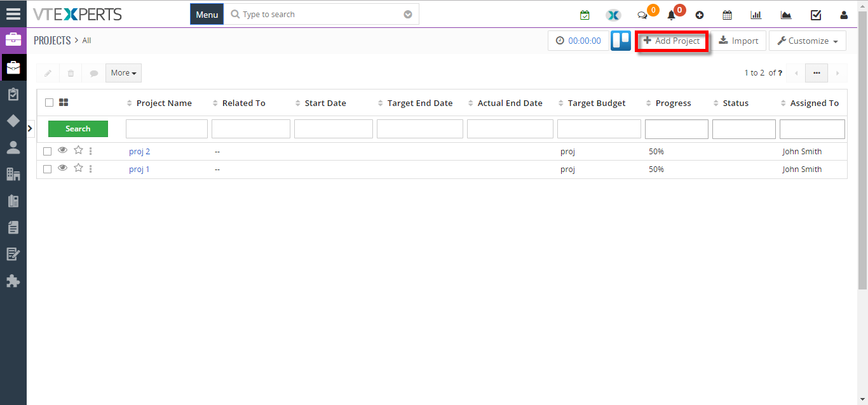Tick the checkbox for proj 2 row
The width and height of the screenshot is (868, 405).
[47, 152]
